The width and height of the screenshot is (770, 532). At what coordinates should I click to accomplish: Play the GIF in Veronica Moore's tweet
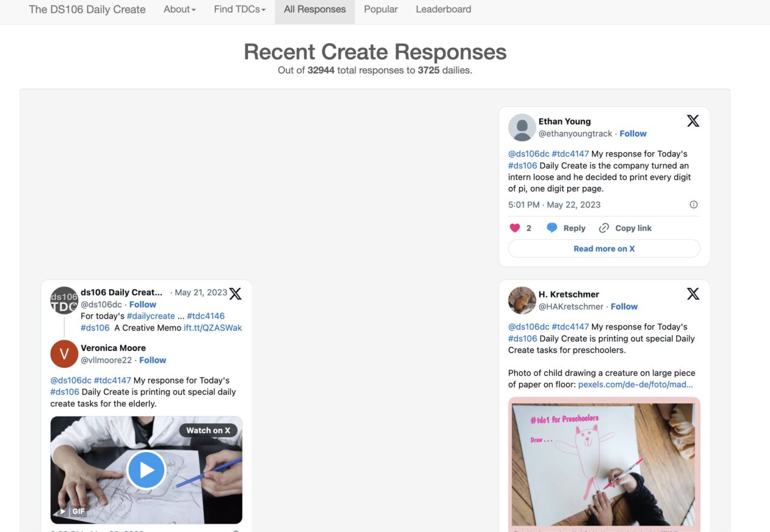click(146, 469)
